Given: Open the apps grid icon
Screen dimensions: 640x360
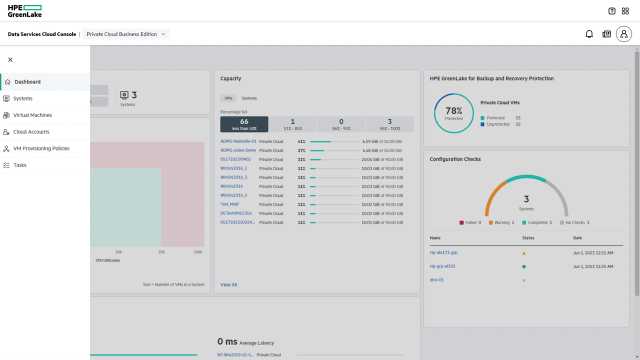Looking at the screenshot, I should coord(625,11).
